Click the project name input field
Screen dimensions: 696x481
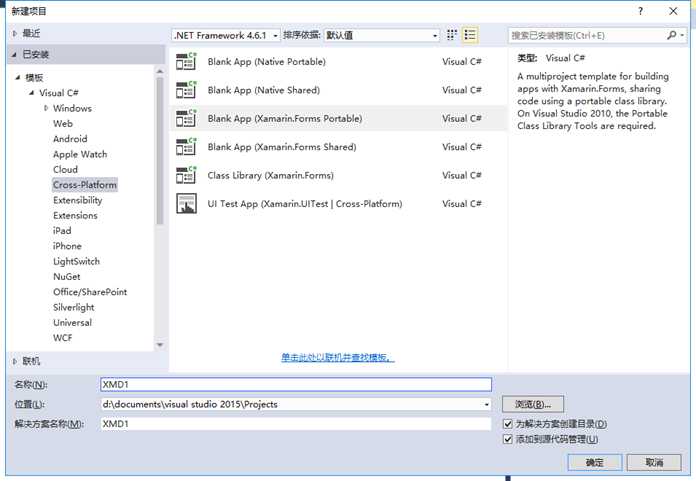click(296, 384)
